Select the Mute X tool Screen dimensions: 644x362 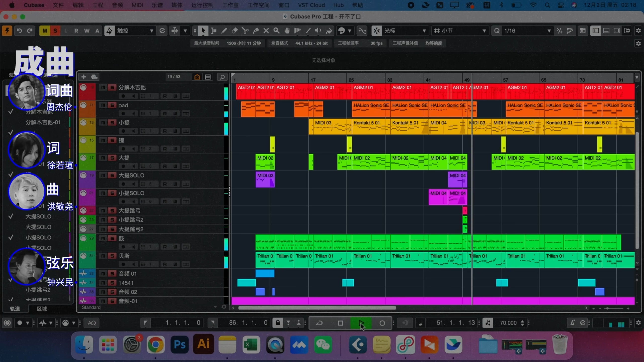coord(266,31)
